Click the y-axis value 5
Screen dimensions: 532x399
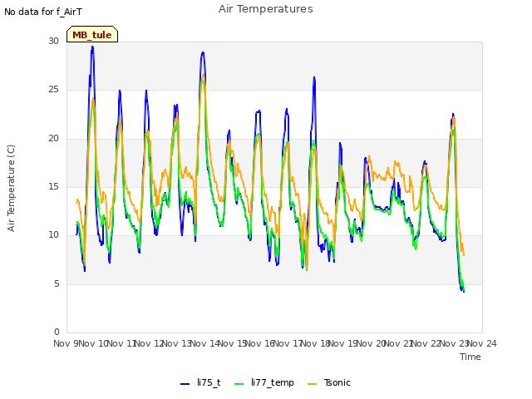(57, 283)
